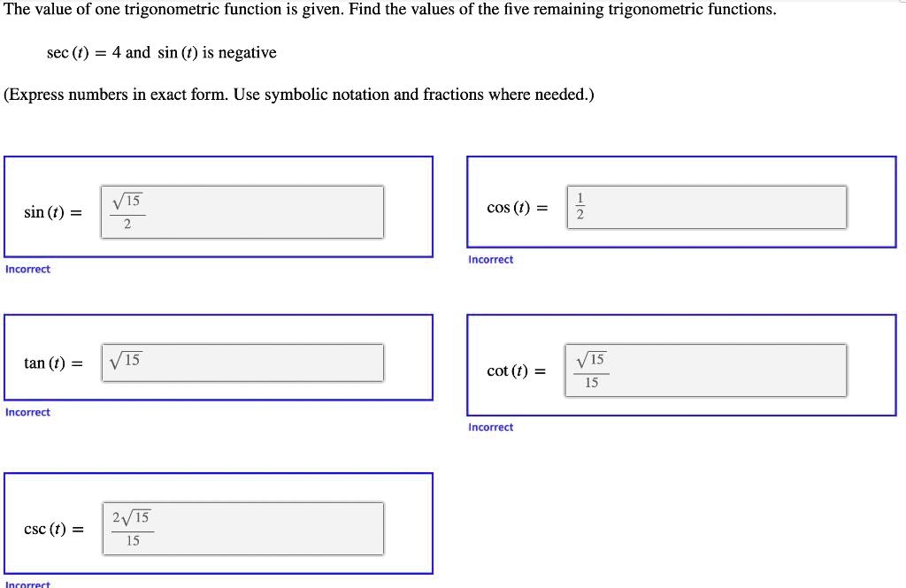Click inside the blue cot(t) answer box
906x588 pixels.
(x=680, y=365)
